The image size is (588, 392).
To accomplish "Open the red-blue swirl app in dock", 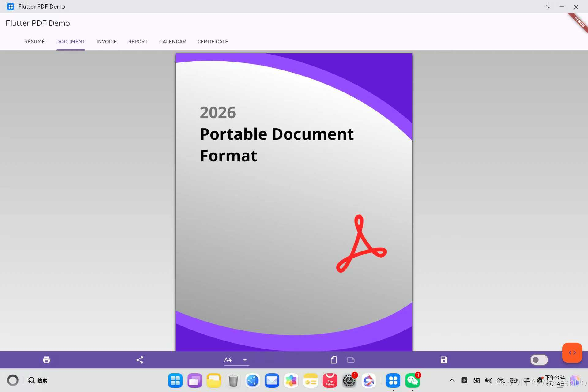I will tap(368, 381).
